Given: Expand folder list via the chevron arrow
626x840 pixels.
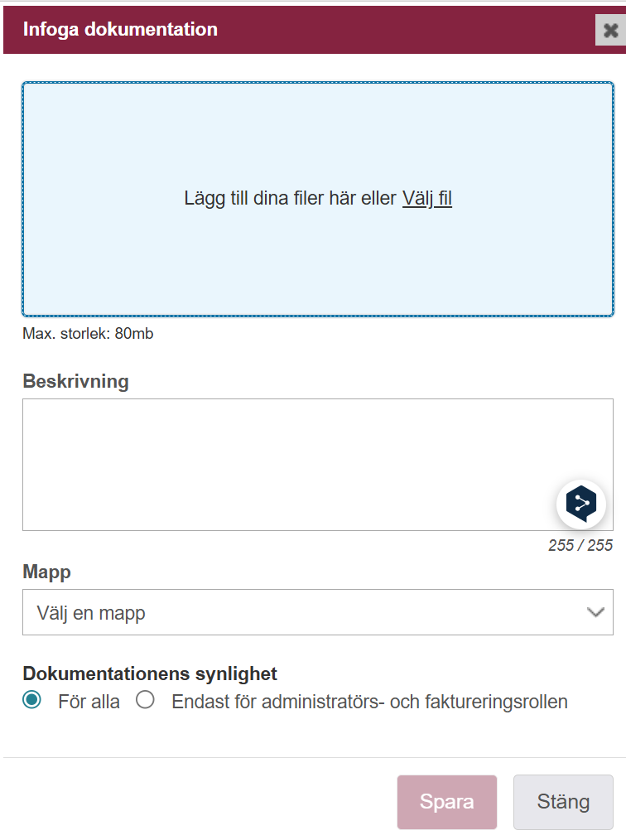Looking at the screenshot, I should coord(595,613).
